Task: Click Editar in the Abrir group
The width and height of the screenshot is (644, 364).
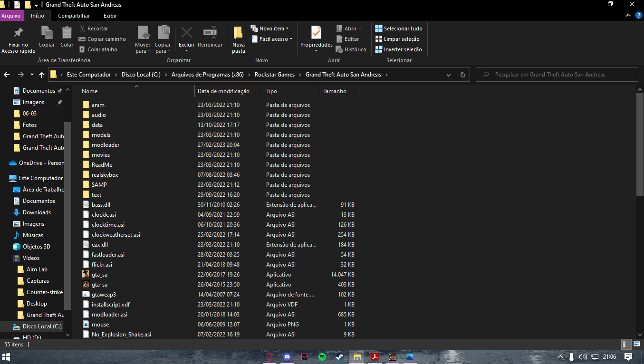Action: 347,39
